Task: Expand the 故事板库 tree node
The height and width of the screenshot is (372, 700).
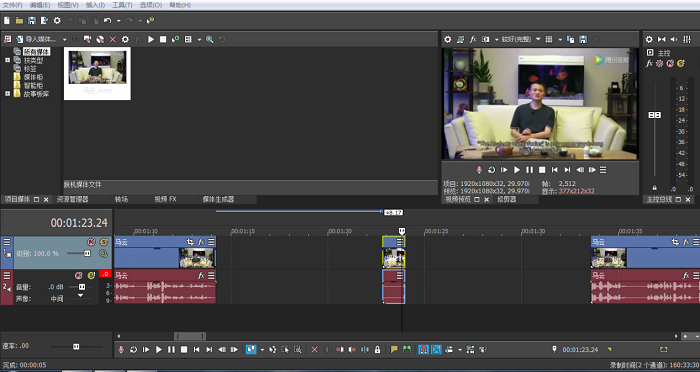Action: tap(7, 94)
